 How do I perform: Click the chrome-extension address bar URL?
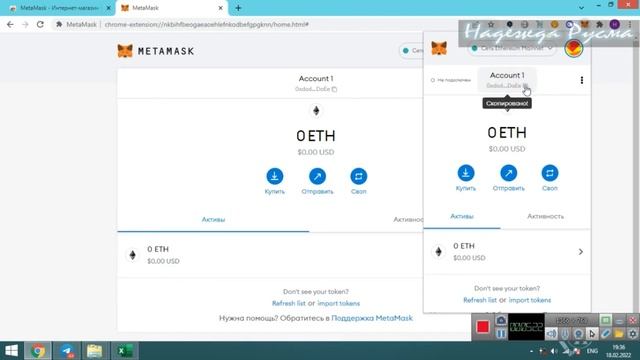(x=207, y=24)
